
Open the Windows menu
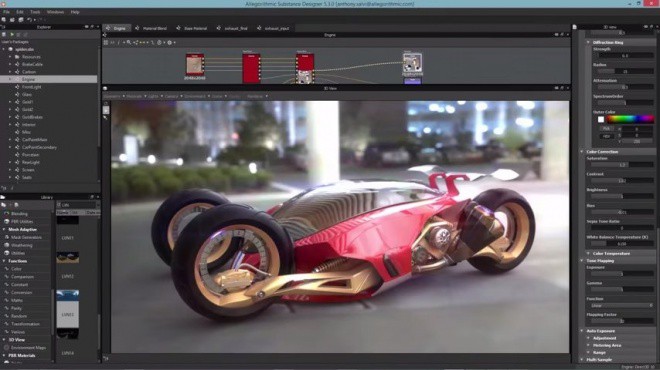[x=55, y=12]
